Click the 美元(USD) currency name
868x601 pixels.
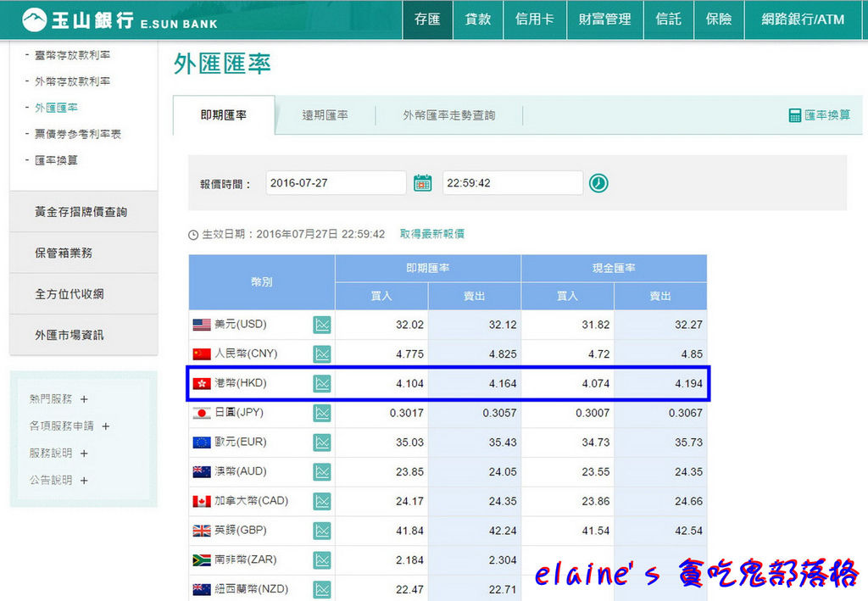pyautogui.click(x=240, y=324)
